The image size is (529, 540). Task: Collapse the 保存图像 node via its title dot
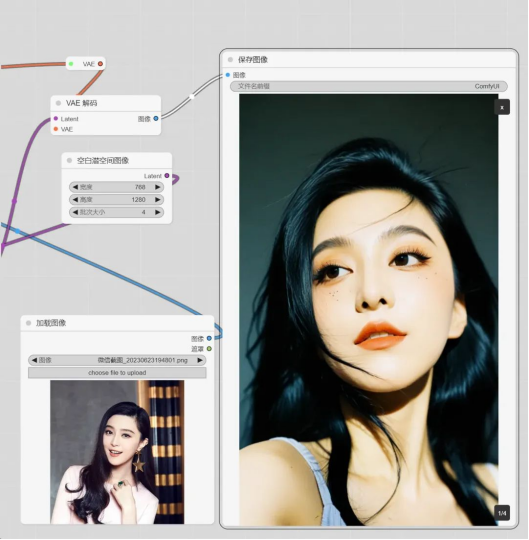tap(230, 60)
